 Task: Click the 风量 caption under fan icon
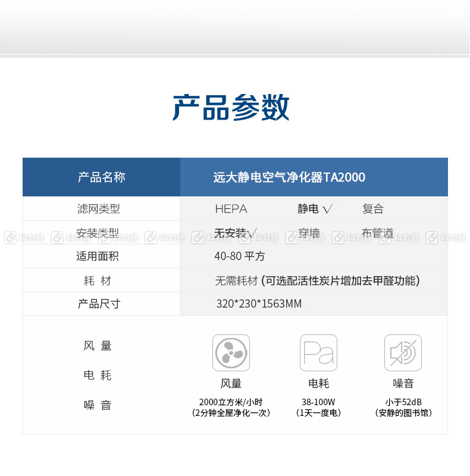tap(231, 383)
